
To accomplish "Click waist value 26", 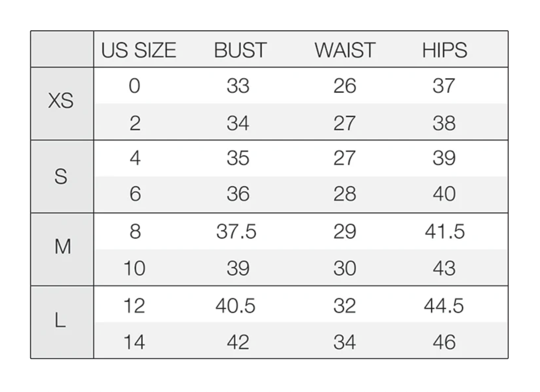I will coord(345,86).
